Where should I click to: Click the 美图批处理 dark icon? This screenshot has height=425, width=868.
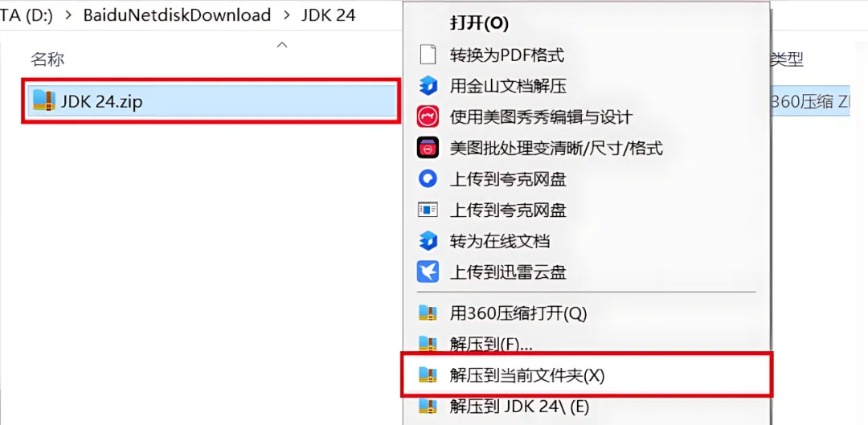point(428,148)
